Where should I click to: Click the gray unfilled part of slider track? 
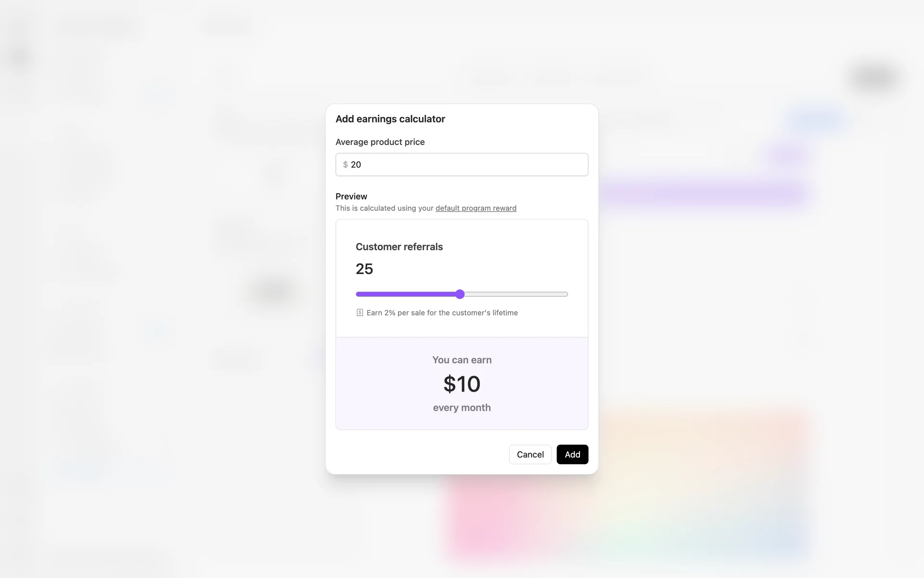coord(515,294)
